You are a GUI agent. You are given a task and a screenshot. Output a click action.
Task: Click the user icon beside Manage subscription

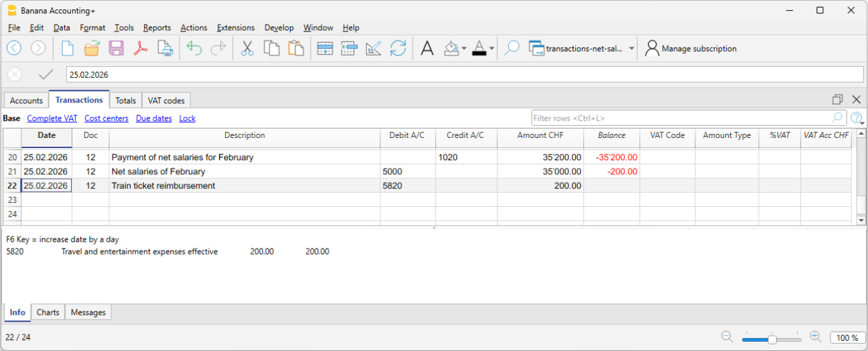(x=652, y=48)
